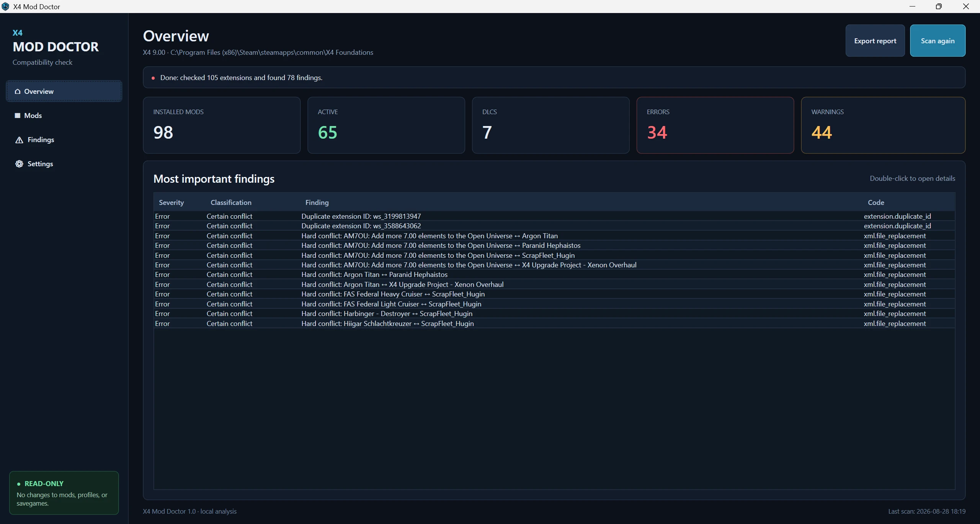Click the DLCs card showing 7
Viewport: 980px width, 524px height.
pyautogui.click(x=550, y=125)
